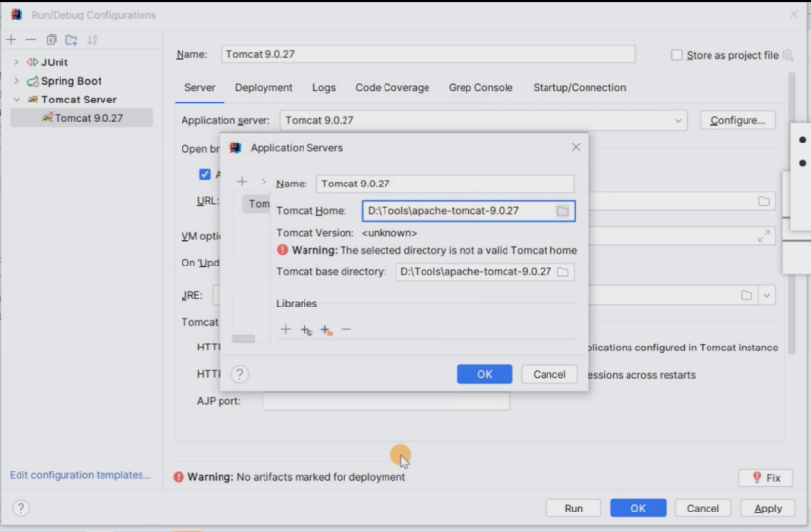
Task: Collapse the Tomcat Server node
Action: coord(16,100)
